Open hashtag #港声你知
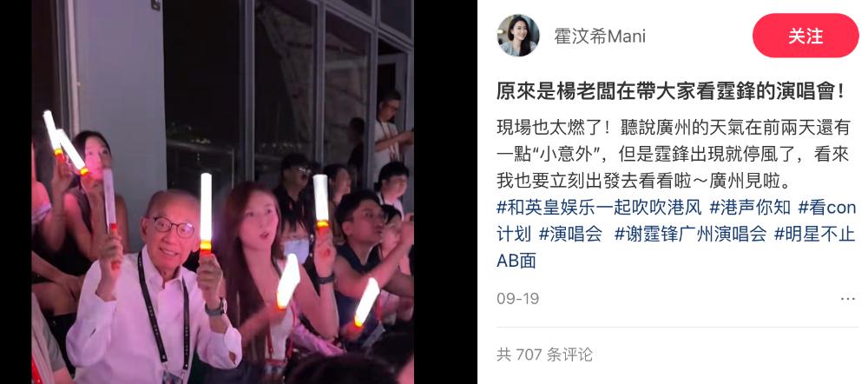This screenshot has width=868, height=384. (750, 208)
